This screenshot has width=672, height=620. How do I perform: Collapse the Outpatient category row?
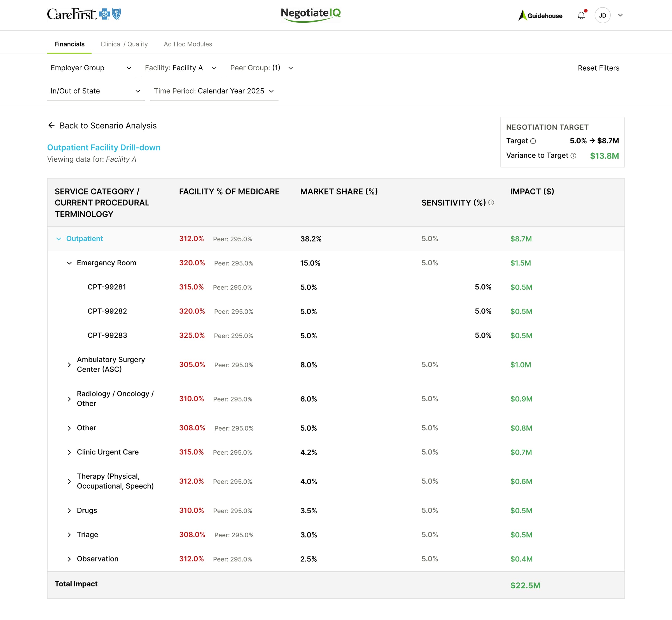pos(59,239)
